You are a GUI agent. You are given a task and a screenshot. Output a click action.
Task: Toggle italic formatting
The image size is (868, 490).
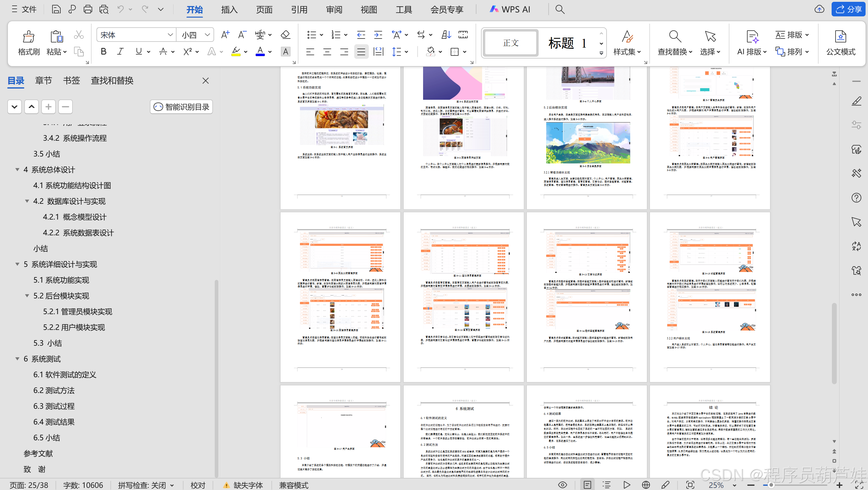(120, 52)
